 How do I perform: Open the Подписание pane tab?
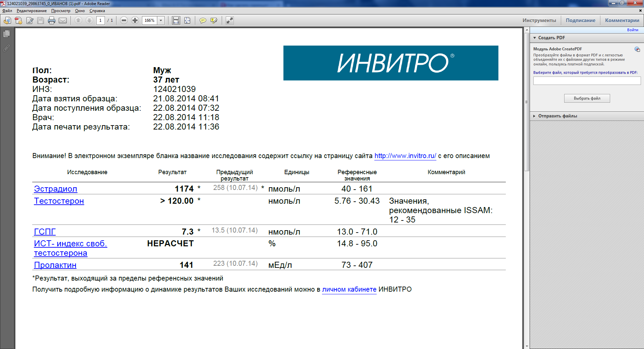click(581, 20)
